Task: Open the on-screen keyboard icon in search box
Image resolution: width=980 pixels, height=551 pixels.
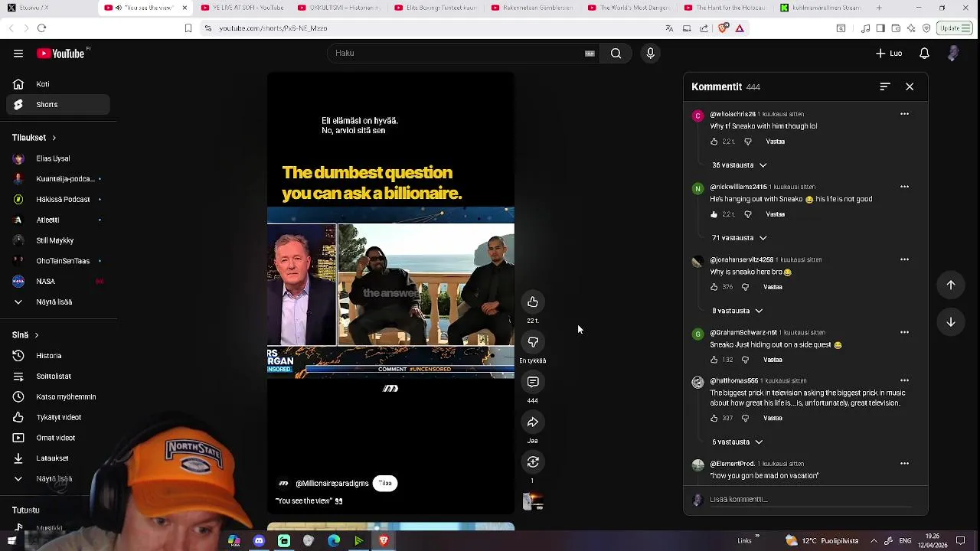Action: [x=590, y=54]
